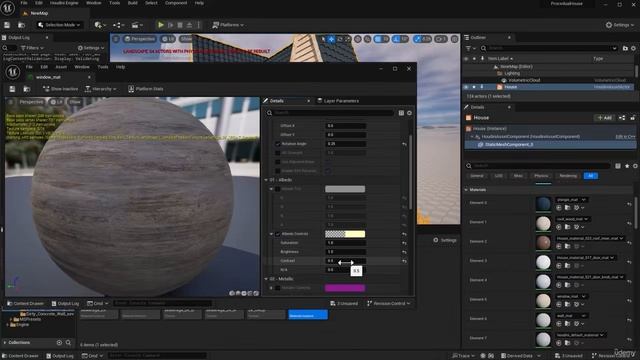Open the Houdini Engine menu
Viewport: 640px width, 360px height.
(x=64, y=3)
